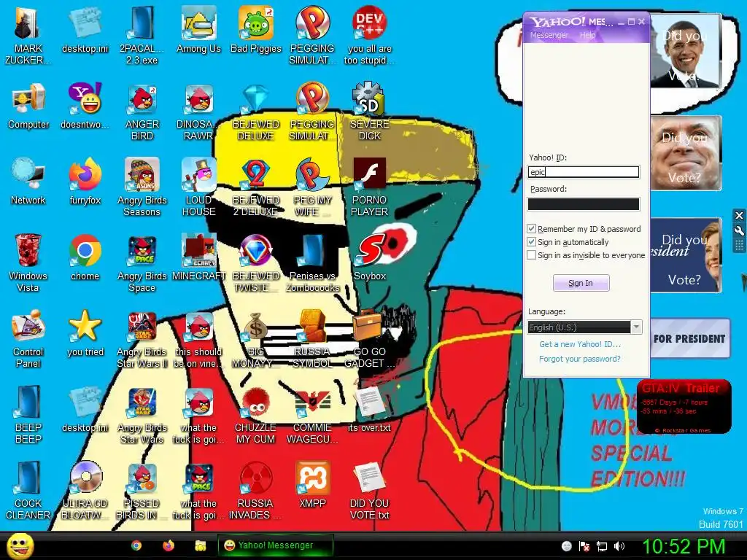Close the sidebar gadget with X button
The height and width of the screenshot is (560, 747).
click(x=739, y=215)
